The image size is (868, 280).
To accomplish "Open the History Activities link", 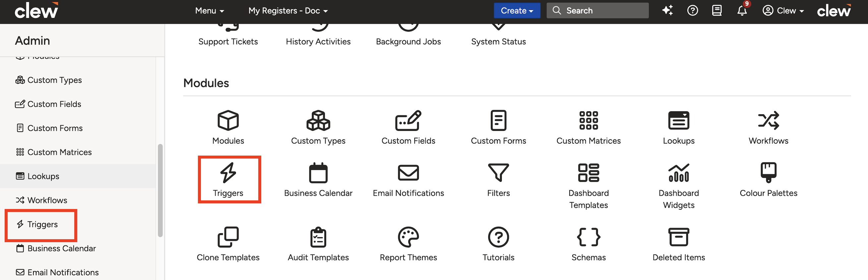I will [x=318, y=41].
